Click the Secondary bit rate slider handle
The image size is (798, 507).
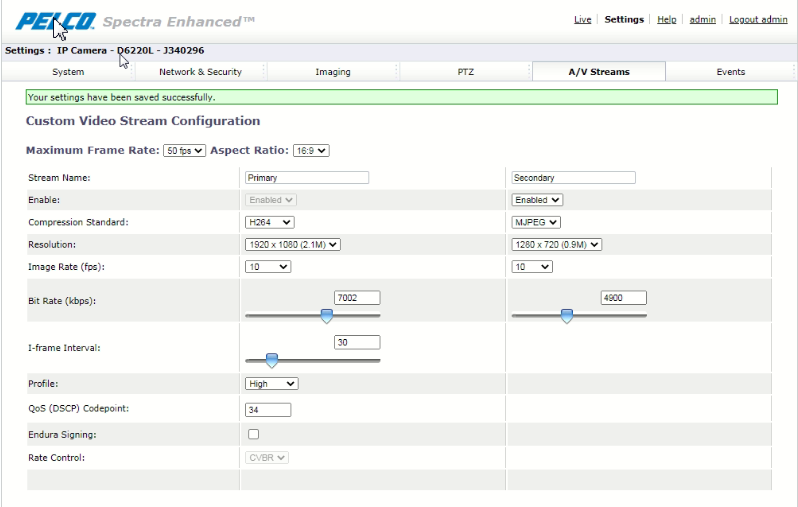[x=566, y=316]
